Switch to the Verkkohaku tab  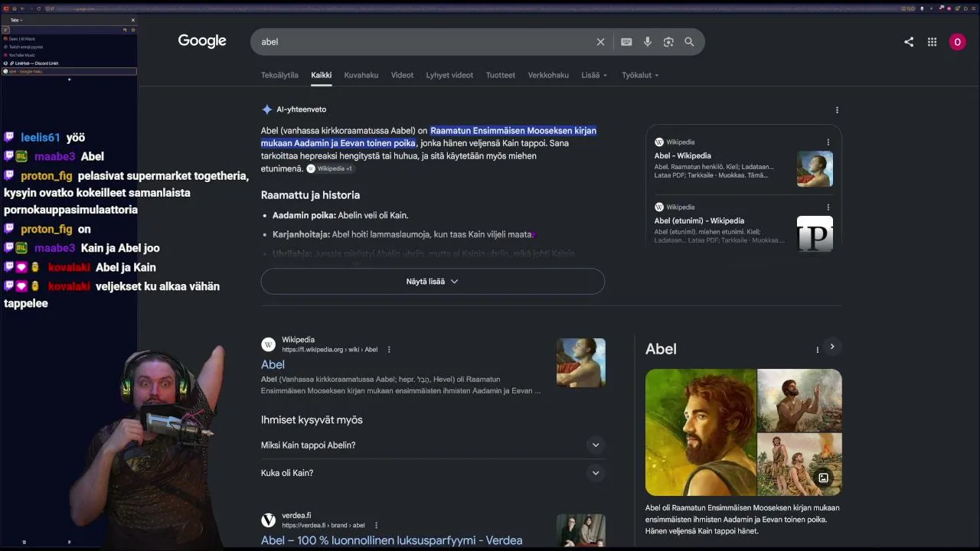tap(548, 75)
